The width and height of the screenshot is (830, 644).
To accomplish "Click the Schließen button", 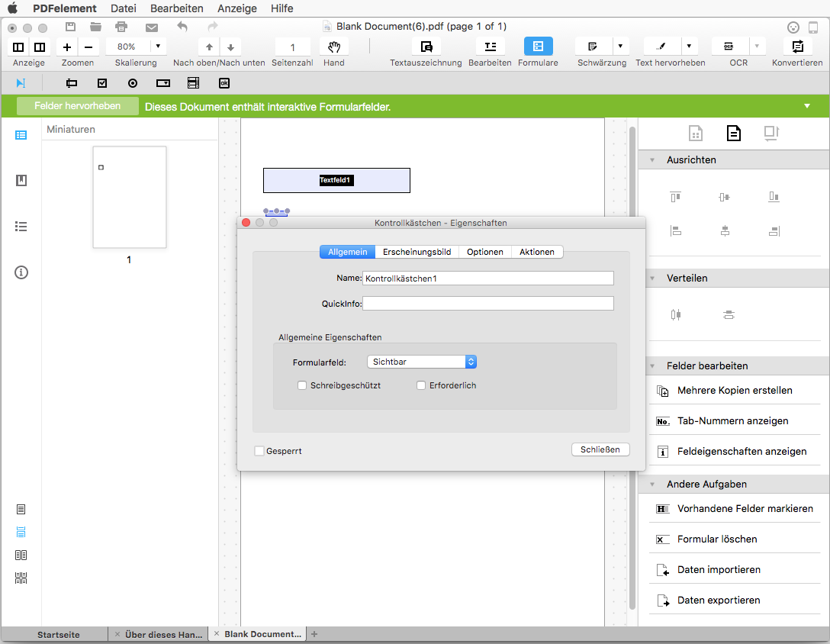I will coord(600,449).
